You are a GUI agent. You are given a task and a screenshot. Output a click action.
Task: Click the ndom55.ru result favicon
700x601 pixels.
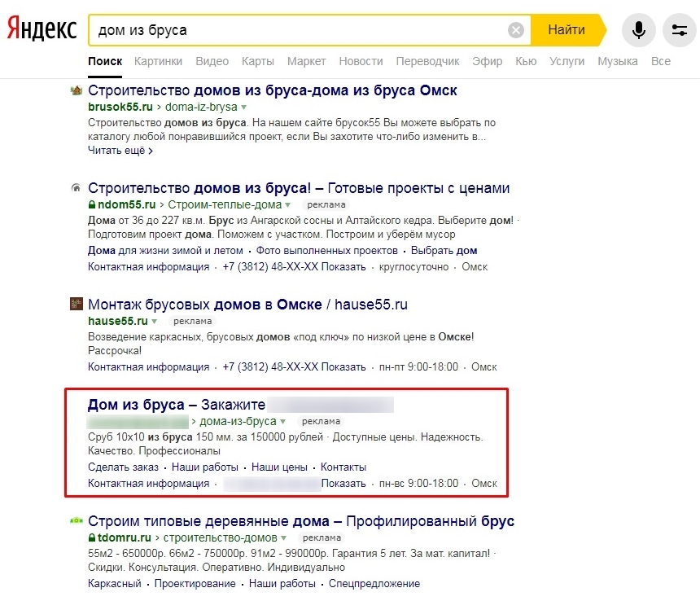point(77,189)
